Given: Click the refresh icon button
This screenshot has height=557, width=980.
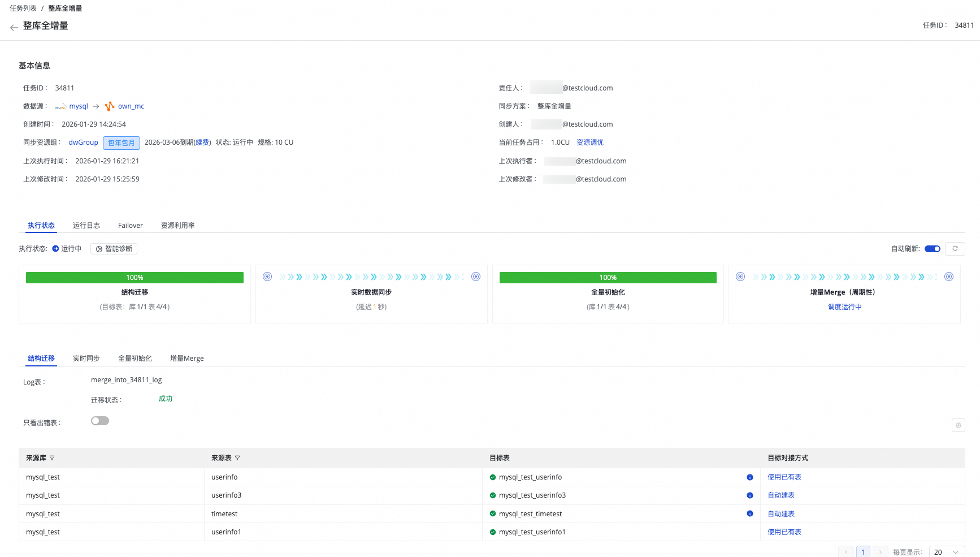Looking at the screenshot, I should pyautogui.click(x=955, y=249).
